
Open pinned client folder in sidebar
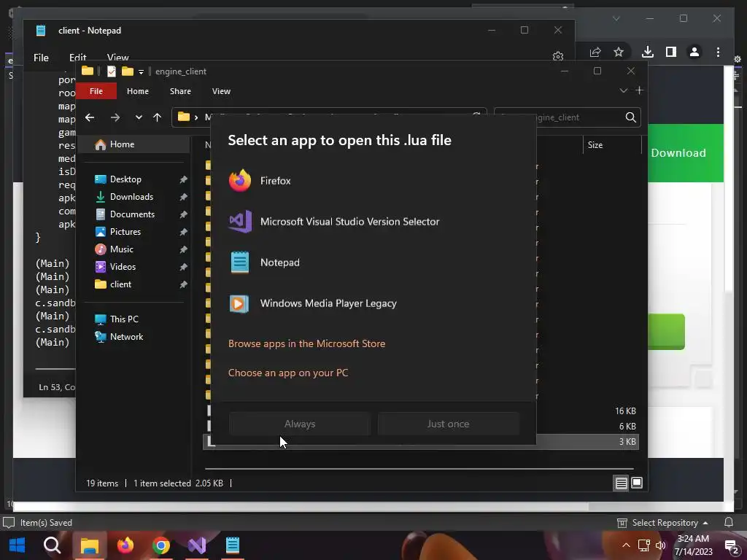point(120,284)
